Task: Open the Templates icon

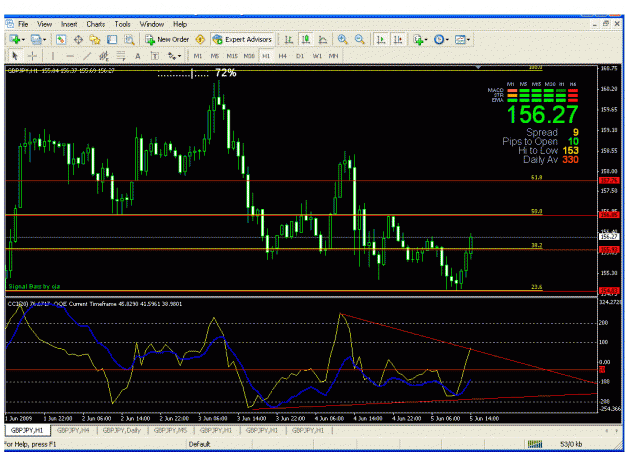Action: [460, 39]
